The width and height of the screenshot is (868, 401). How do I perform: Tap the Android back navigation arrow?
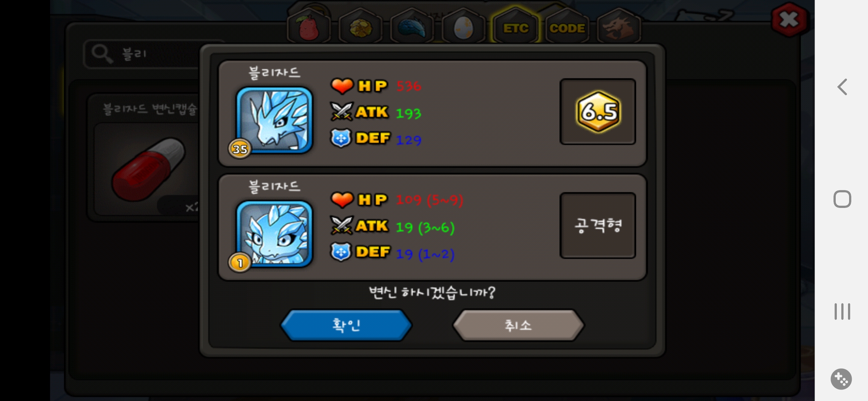click(842, 87)
